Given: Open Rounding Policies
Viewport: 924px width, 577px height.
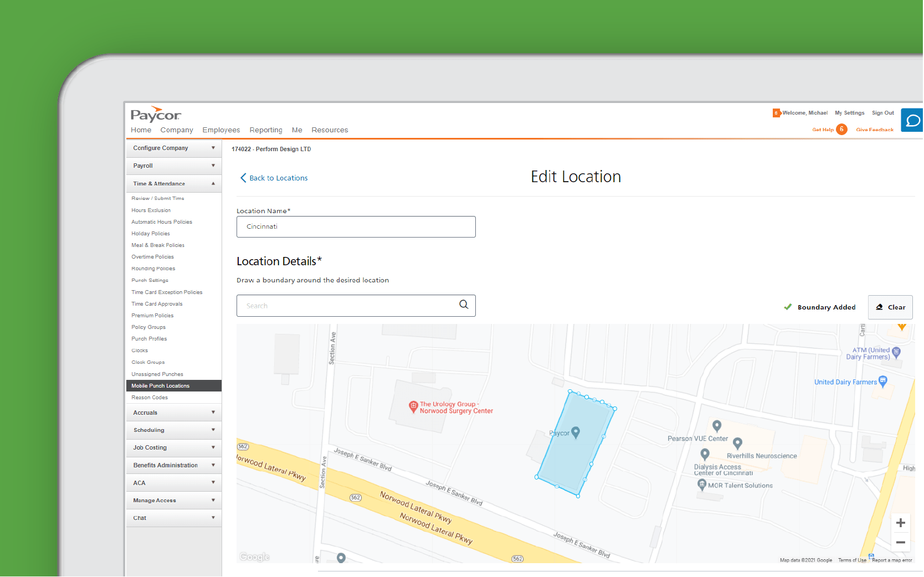Looking at the screenshot, I should point(153,269).
